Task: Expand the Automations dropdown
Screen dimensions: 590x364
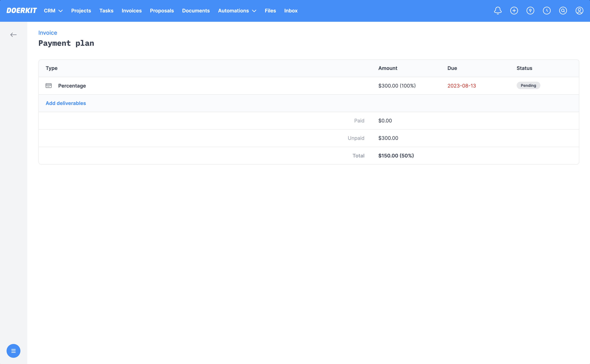Action: [x=237, y=11]
